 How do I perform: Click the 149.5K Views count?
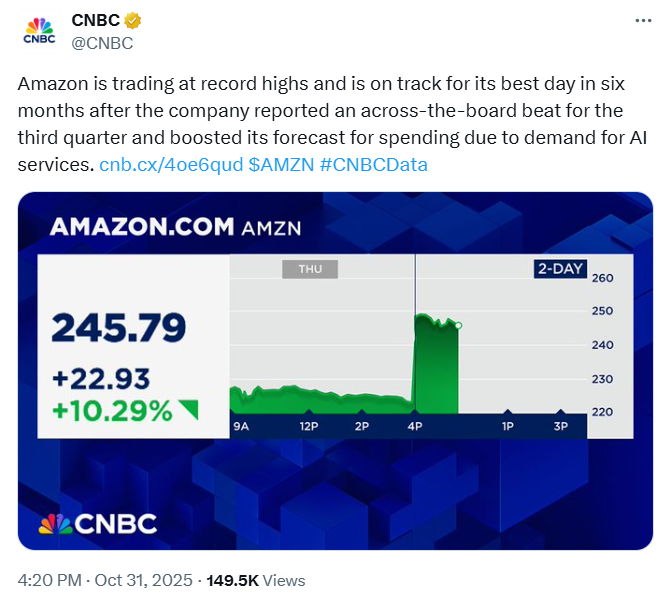point(256,580)
